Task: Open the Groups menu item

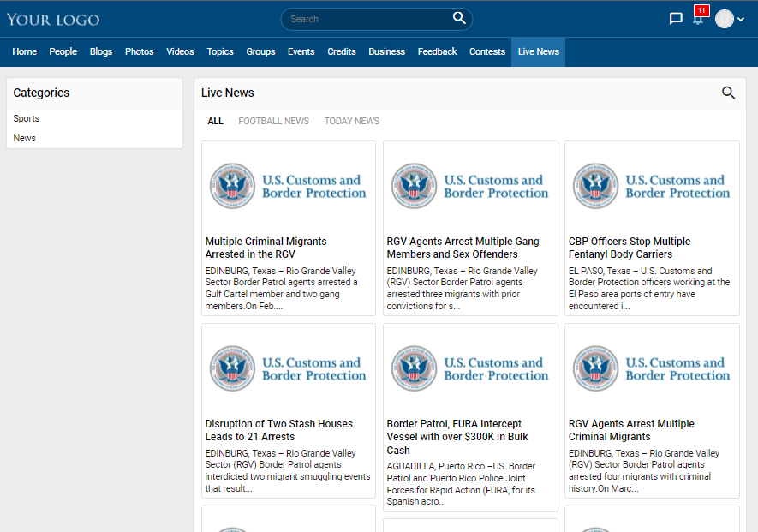Action: point(260,51)
